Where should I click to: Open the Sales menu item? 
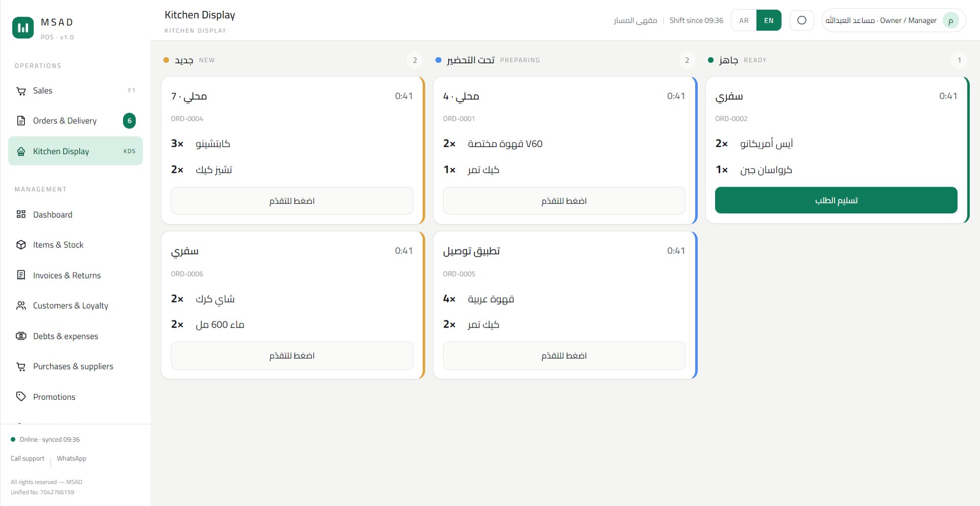76,91
